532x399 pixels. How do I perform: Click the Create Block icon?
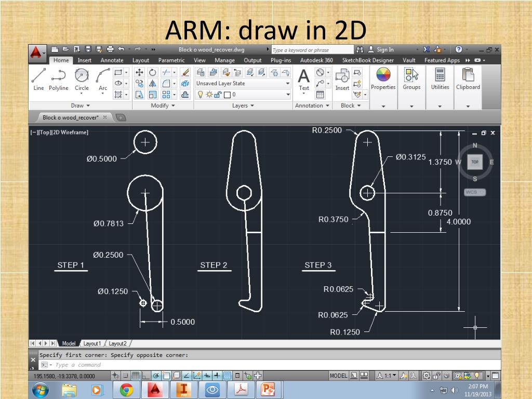click(357, 72)
